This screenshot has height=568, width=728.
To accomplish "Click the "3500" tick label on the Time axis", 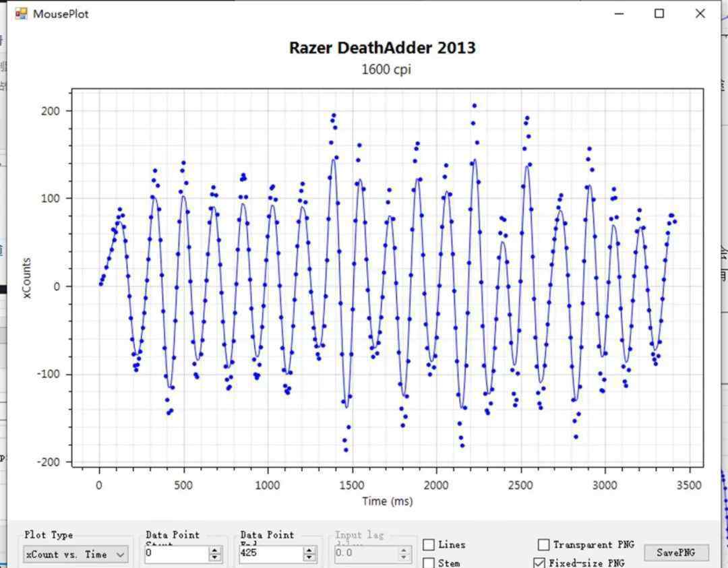I will pos(689,485).
